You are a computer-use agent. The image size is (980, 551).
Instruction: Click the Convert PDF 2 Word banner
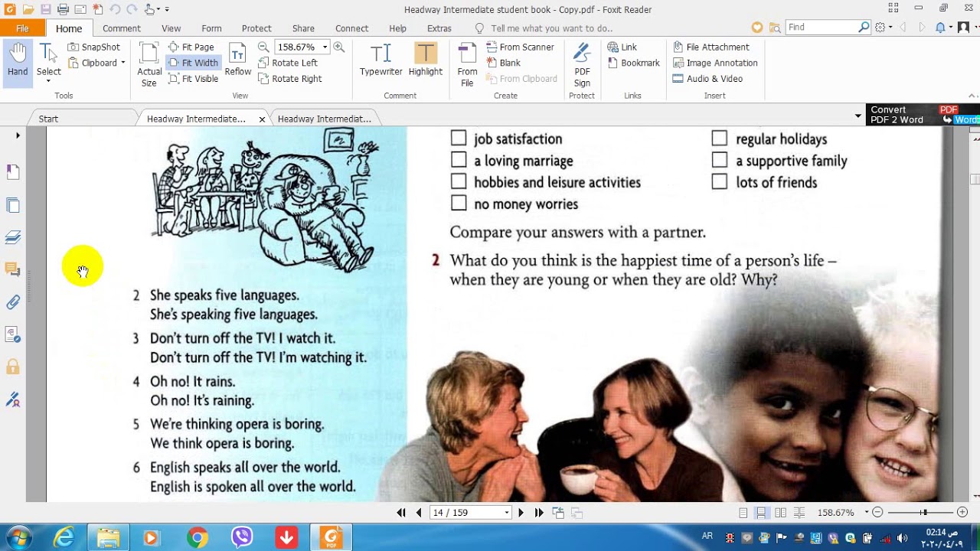pos(923,115)
